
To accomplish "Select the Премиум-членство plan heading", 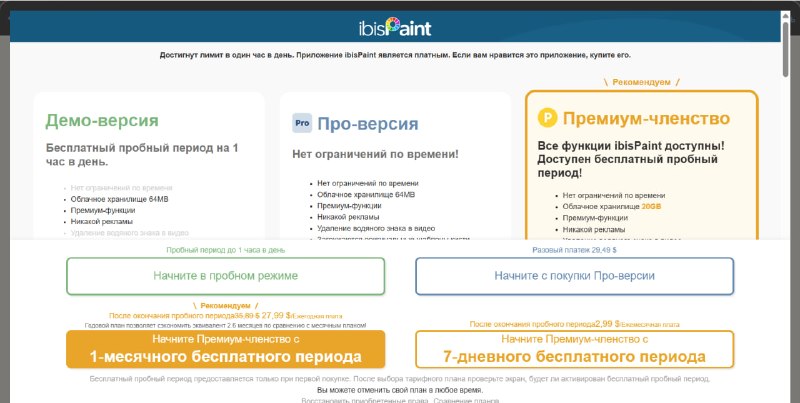I will (x=646, y=118).
